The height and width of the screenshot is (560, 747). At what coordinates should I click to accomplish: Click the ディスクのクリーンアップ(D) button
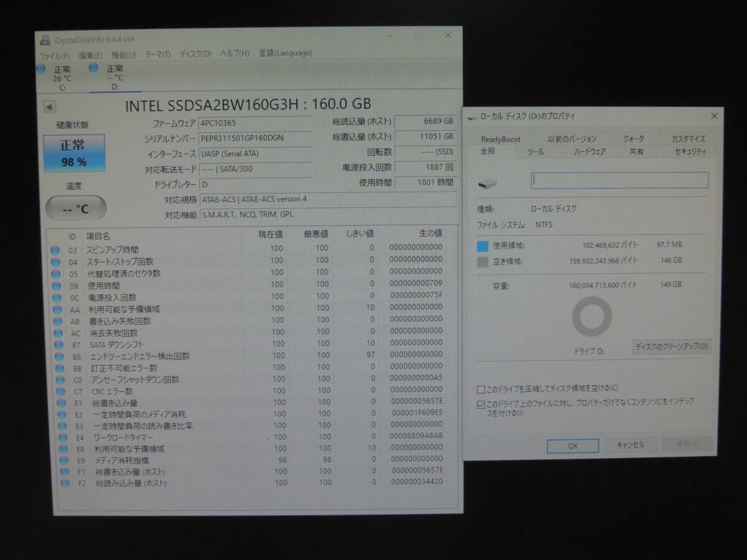click(x=672, y=347)
